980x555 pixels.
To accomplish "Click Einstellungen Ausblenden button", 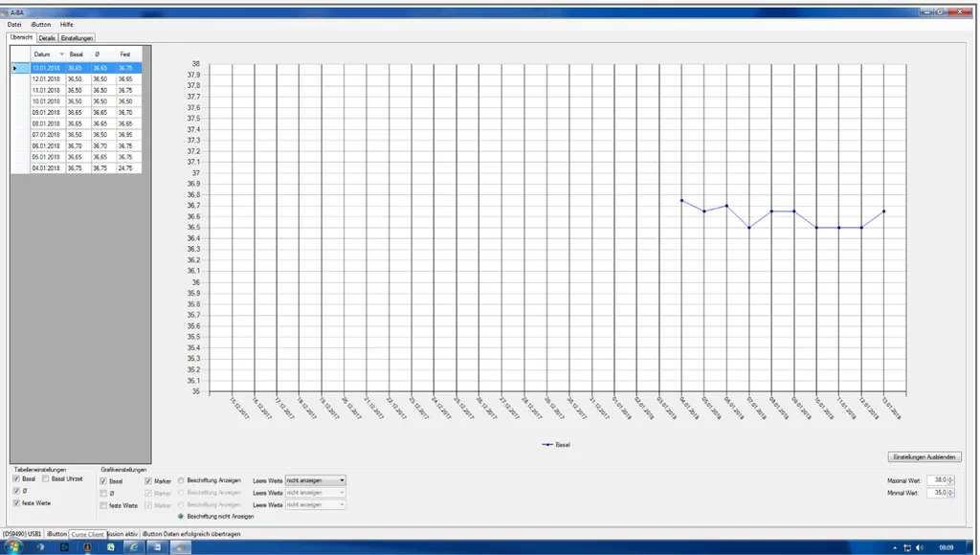I will pyautogui.click(x=924, y=456).
